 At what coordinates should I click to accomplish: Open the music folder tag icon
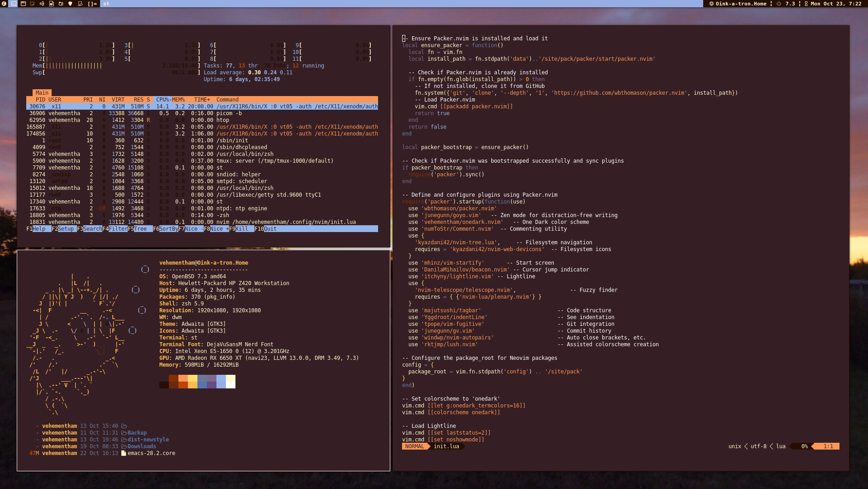pyautogui.click(x=61, y=4)
